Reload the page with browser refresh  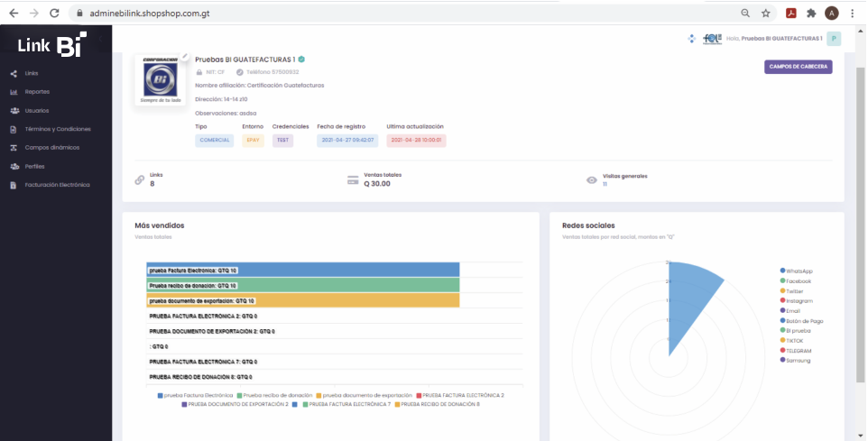[x=54, y=14]
